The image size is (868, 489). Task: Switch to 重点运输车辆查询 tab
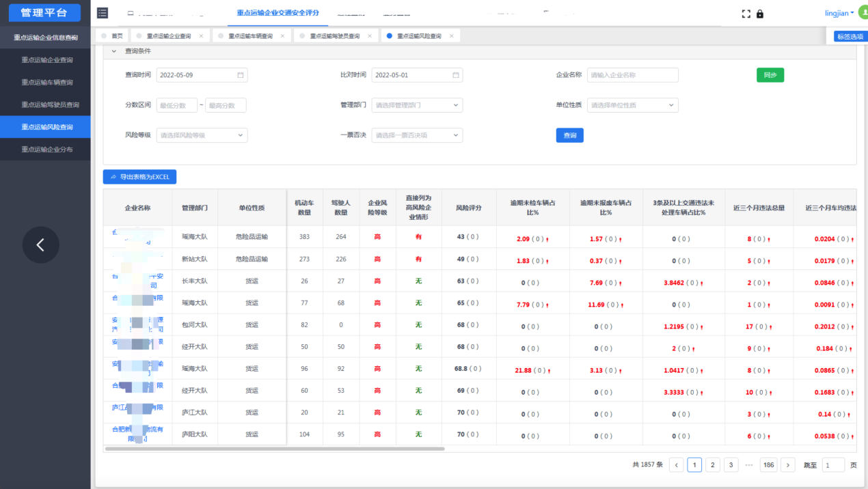click(x=249, y=36)
